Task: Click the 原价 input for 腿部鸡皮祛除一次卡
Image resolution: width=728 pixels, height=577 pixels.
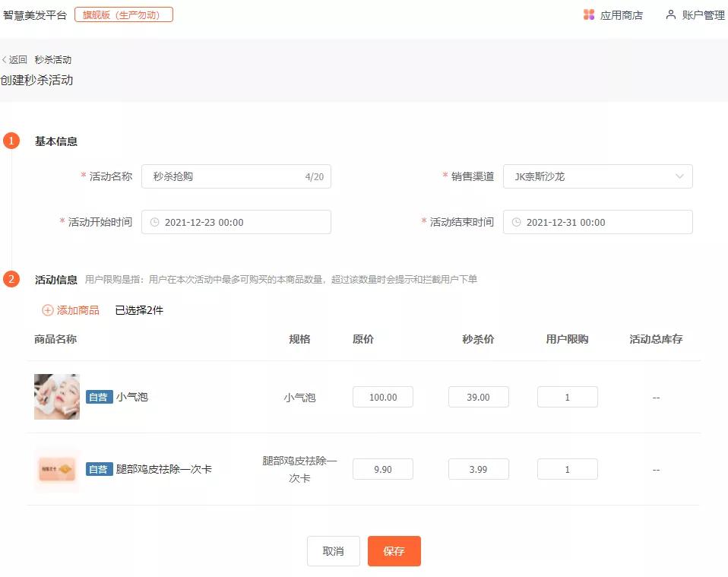Action: click(382, 469)
